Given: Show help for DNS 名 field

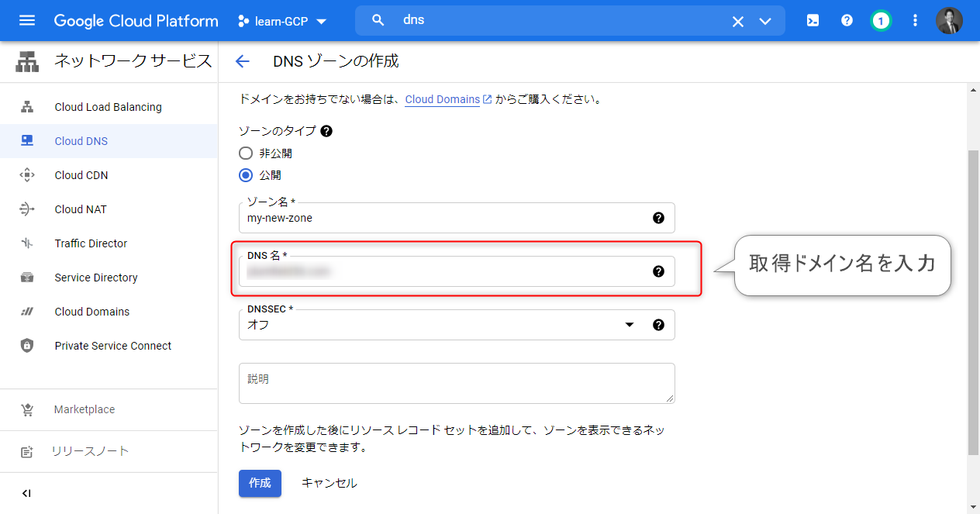Looking at the screenshot, I should point(658,271).
